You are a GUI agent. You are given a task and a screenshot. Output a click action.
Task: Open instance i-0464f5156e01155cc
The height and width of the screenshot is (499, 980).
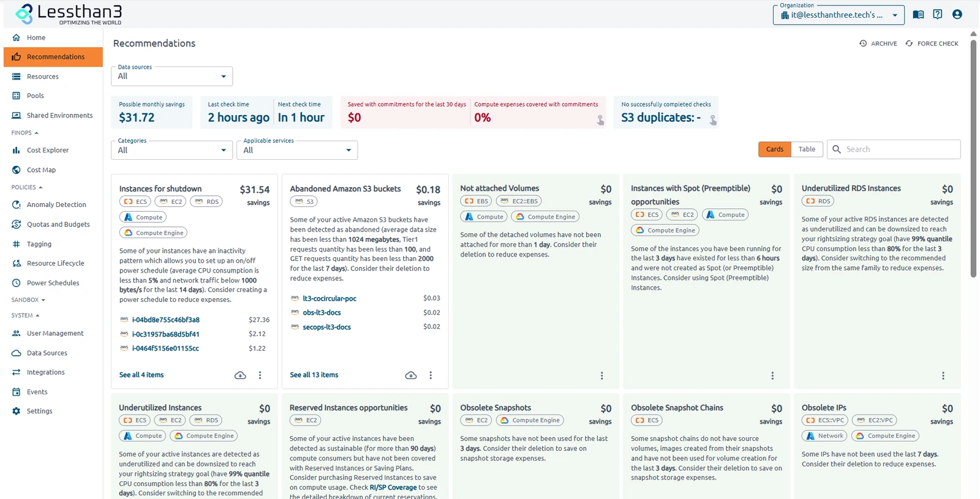click(x=165, y=348)
